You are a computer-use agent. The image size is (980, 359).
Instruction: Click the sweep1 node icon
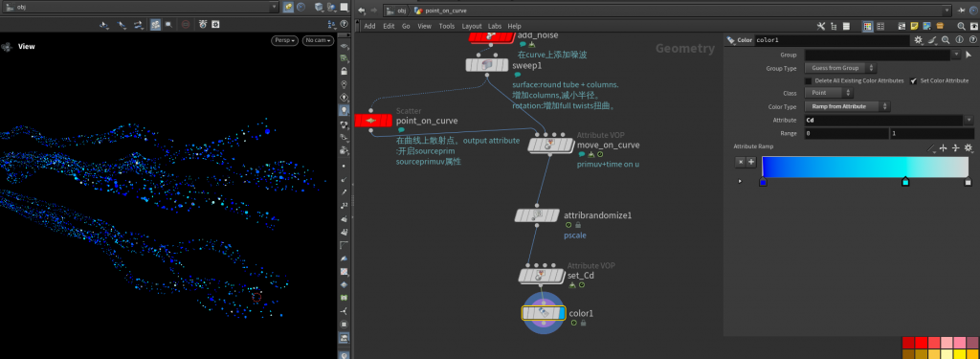point(488,65)
